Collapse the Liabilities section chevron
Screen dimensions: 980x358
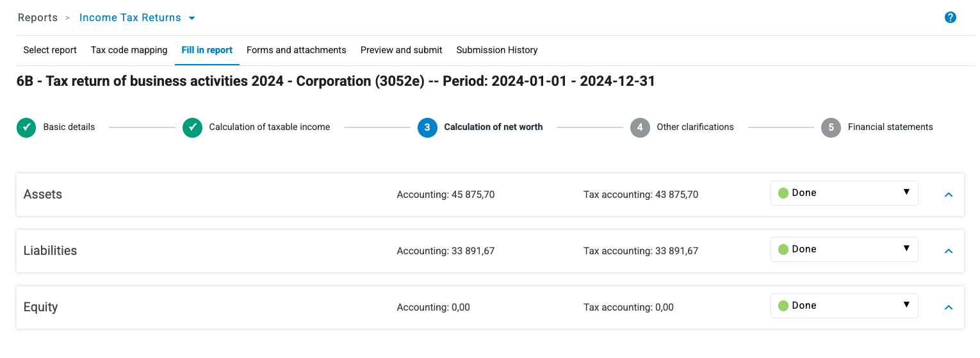pos(949,251)
